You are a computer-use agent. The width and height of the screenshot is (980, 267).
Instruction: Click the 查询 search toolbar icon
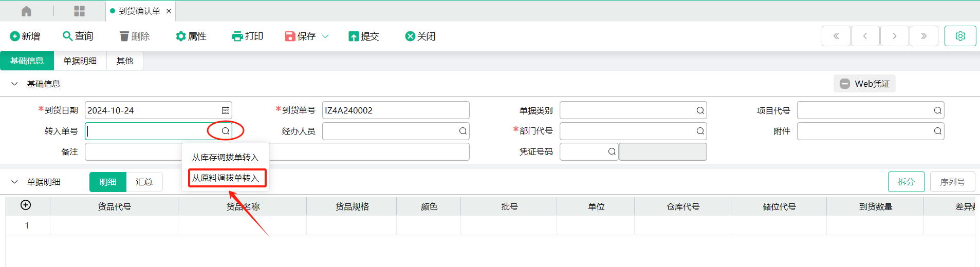tap(67, 36)
